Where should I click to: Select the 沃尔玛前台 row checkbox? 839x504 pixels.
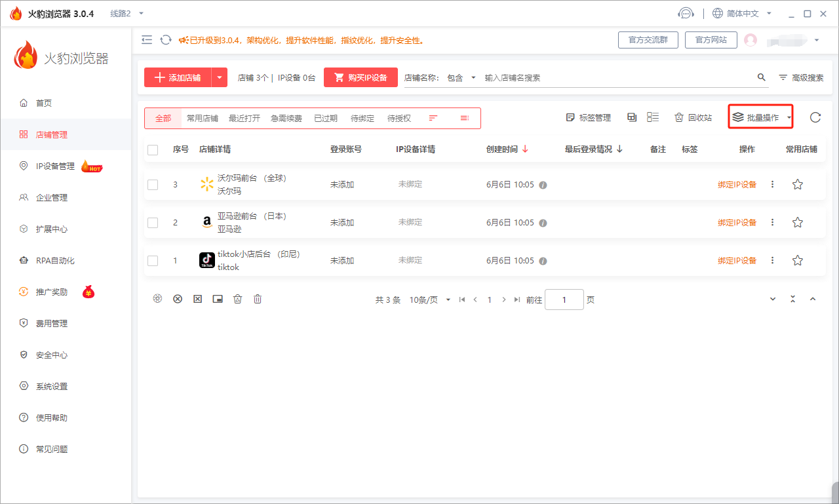click(x=153, y=185)
